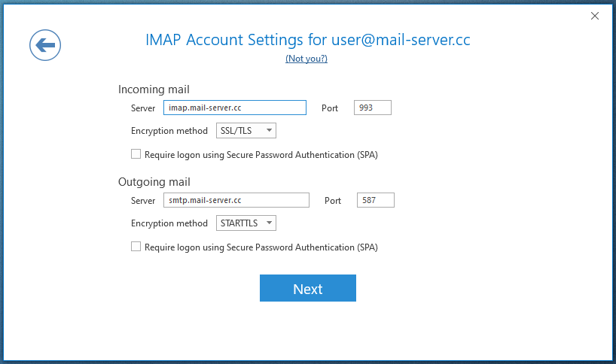Click incoming "Encryption method" label

(x=169, y=131)
